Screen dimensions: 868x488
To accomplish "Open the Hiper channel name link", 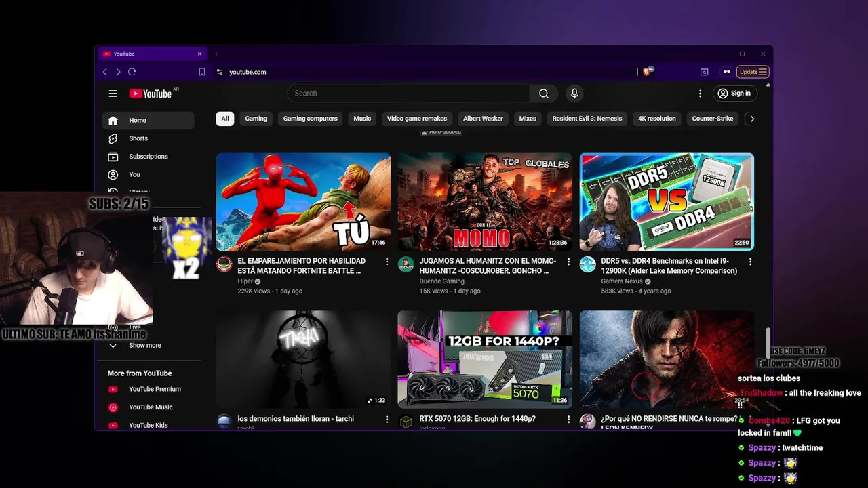I will click(245, 281).
